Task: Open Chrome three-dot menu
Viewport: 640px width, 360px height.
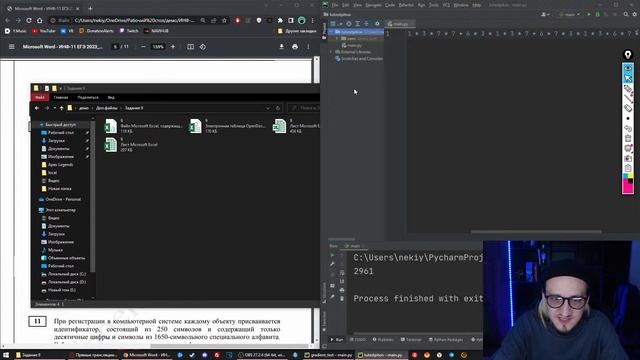Action: click(x=312, y=20)
